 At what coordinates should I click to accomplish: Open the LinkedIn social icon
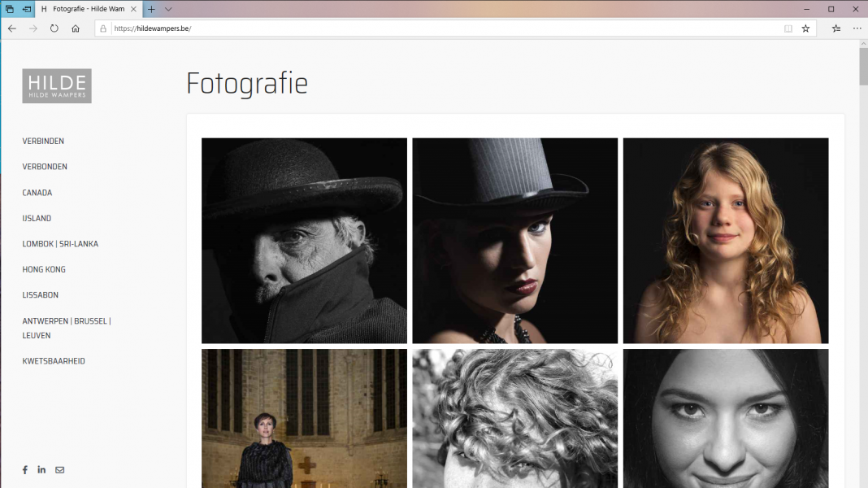41,470
